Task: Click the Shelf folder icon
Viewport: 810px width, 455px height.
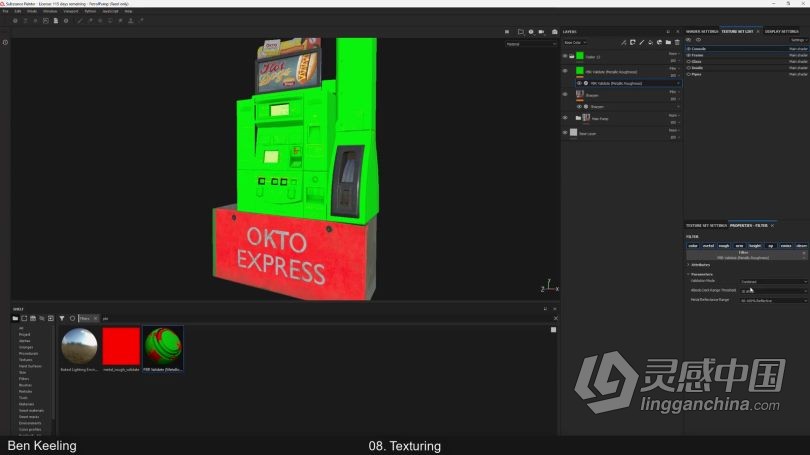Action: pyautogui.click(x=15, y=318)
